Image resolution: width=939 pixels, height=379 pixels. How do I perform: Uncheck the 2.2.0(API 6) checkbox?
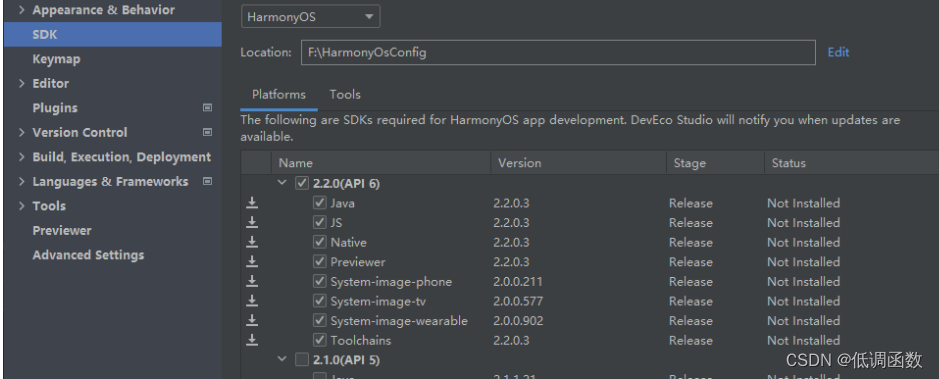[x=302, y=184]
